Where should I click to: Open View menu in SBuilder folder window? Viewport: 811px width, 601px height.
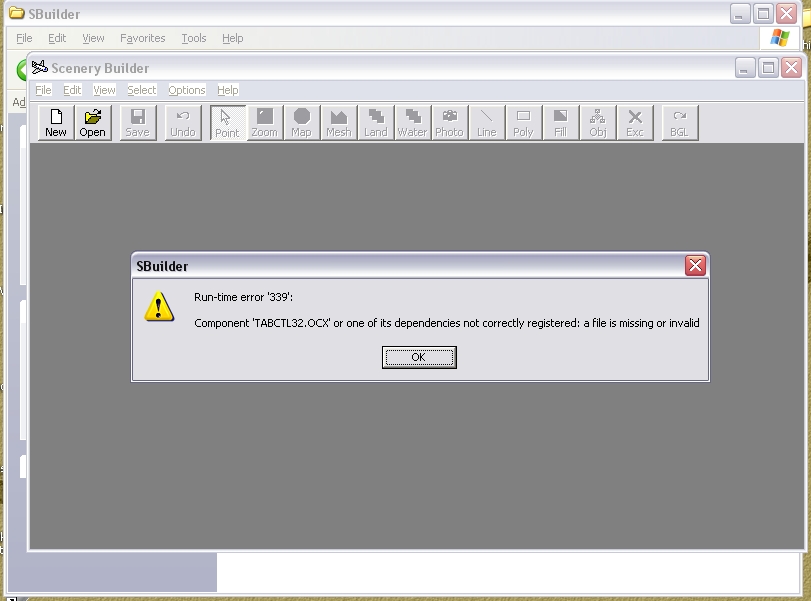[x=93, y=38]
